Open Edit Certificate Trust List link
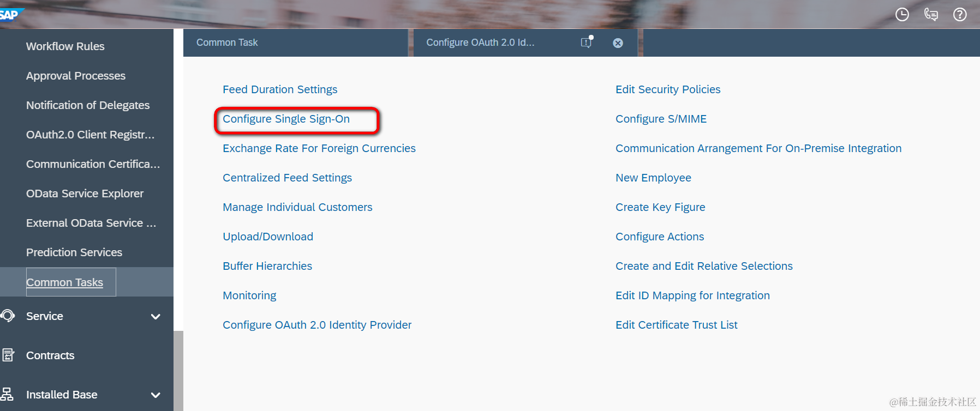Viewport: 980px width, 411px height. click(x=676, y=325)
